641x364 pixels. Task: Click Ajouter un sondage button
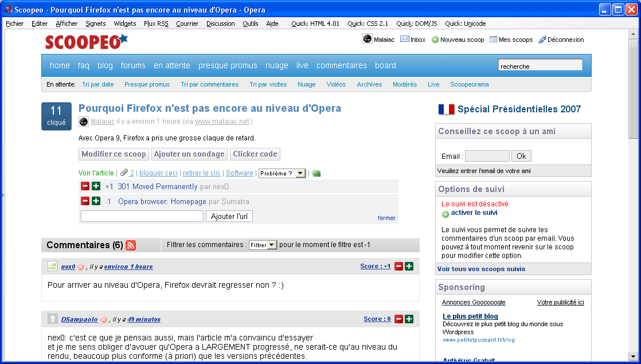[189, 154]
